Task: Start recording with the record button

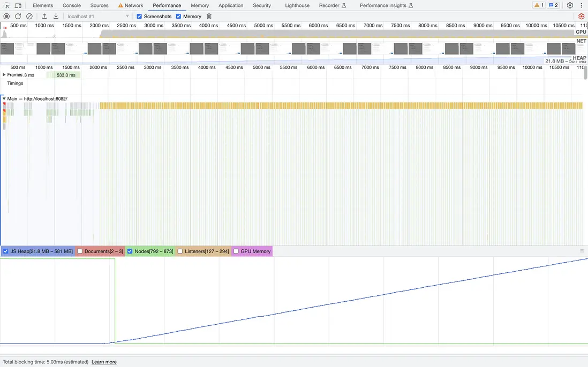Action: [6, 16]
